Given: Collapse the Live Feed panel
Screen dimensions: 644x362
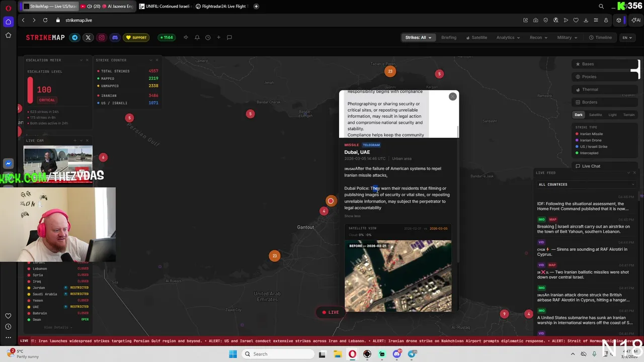Looking at the screenshot, I should pyautogui.click(x=628, y=172).
